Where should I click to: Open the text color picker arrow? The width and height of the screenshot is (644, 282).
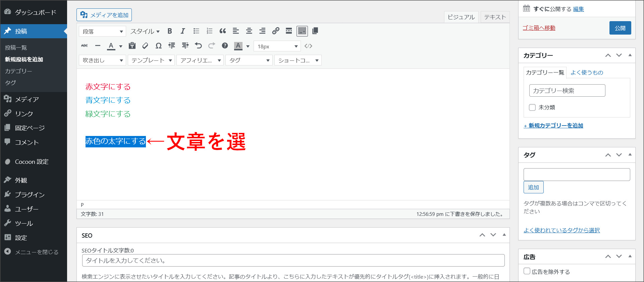point(121,46)
